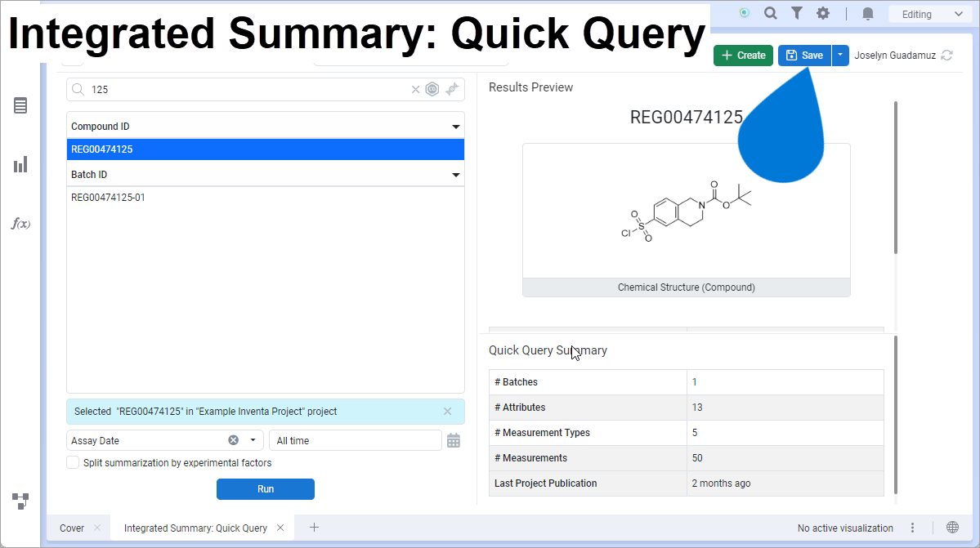980x548 pixels.
Task: Open the data in analysis panel
Action: tap(20, 105)
